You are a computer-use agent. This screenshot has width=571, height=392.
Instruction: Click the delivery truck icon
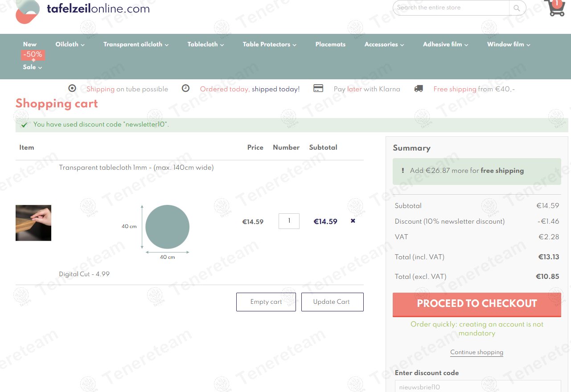[x=419, y=89]
